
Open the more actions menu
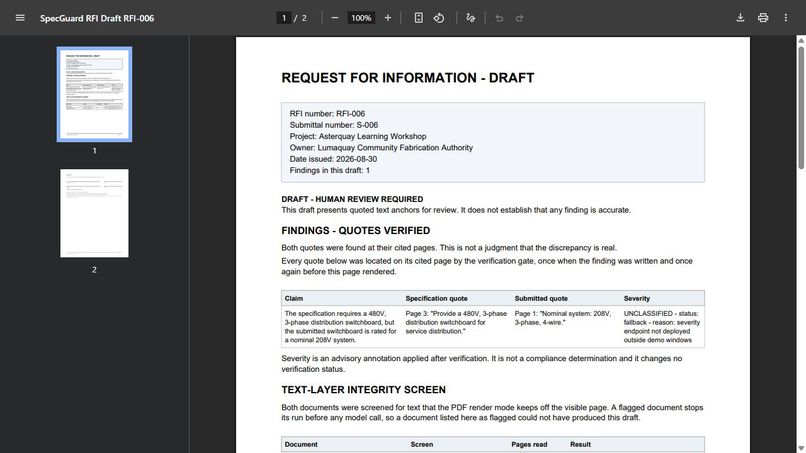(x=785, y=18)
